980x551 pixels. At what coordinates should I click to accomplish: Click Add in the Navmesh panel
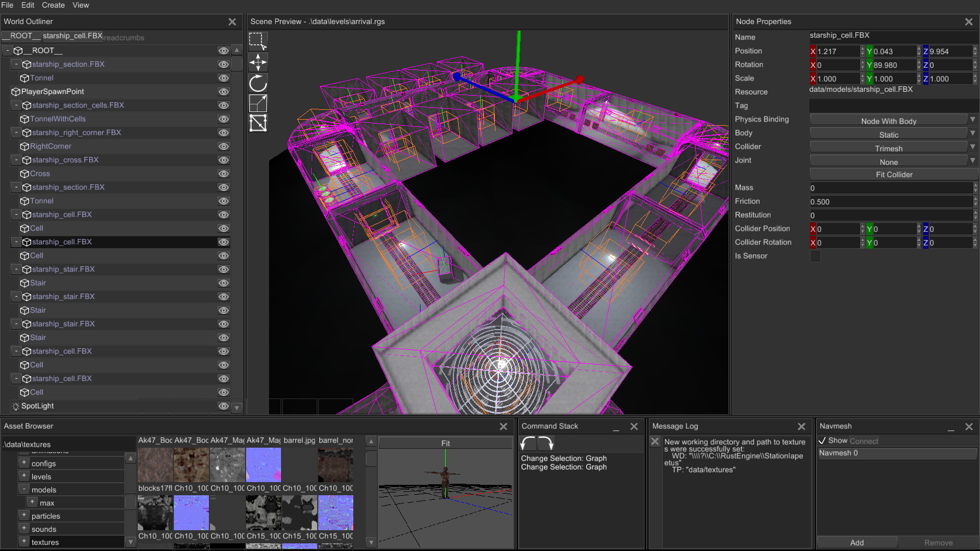(x=857, y=542)
